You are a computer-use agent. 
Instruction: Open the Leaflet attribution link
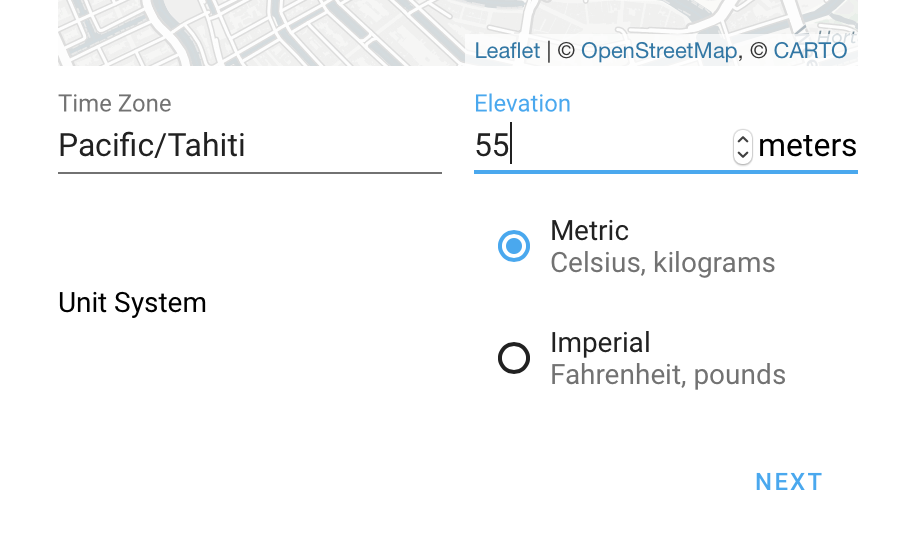point(507,51)
